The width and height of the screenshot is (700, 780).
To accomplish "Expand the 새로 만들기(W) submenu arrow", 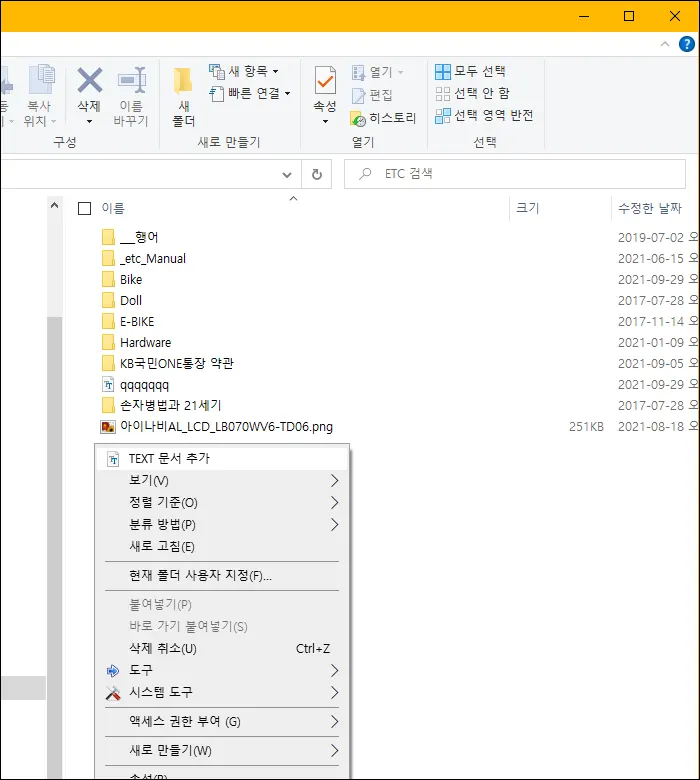I will coord(334,751).
